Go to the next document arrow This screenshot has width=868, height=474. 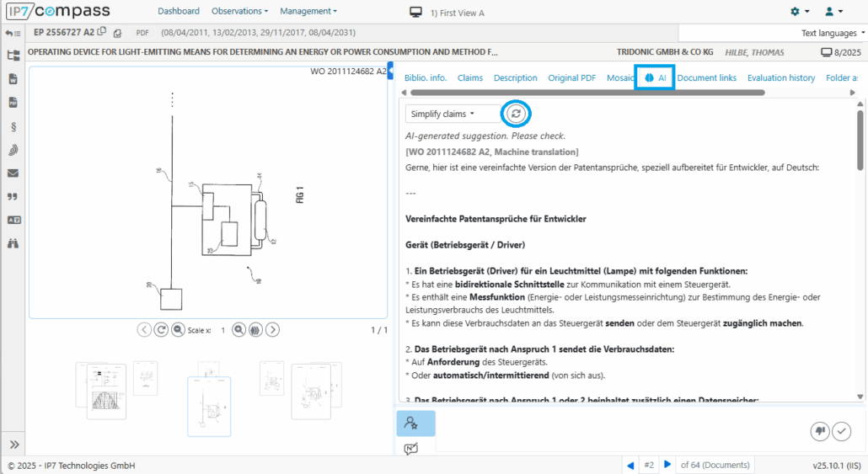pyautogui.click(x=667, y=465)
